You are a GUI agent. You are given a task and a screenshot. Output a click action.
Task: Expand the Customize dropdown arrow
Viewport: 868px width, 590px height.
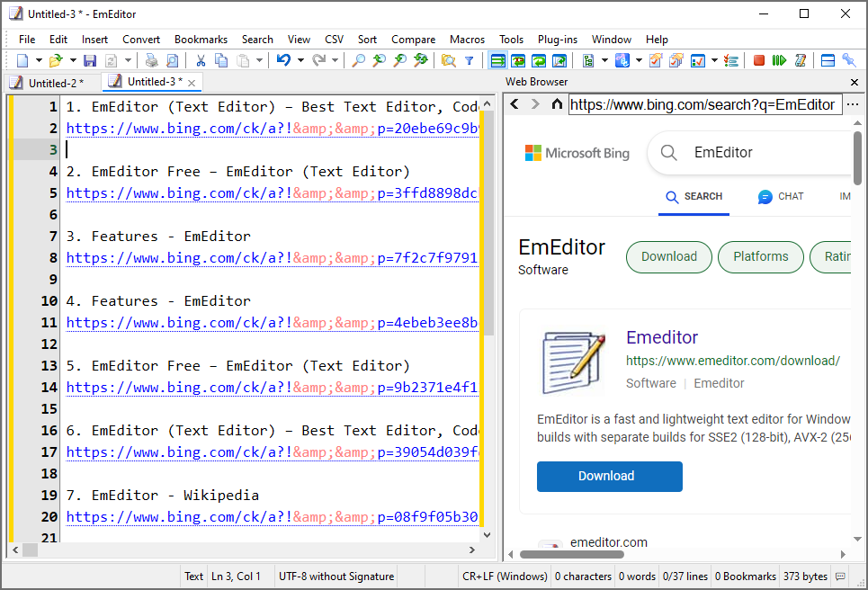coord(714,60)
